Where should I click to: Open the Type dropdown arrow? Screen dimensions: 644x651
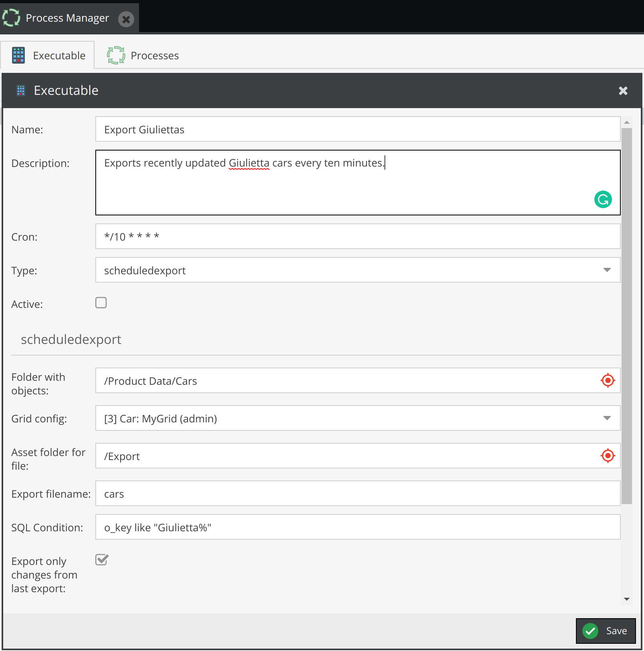tap(607, 270)
